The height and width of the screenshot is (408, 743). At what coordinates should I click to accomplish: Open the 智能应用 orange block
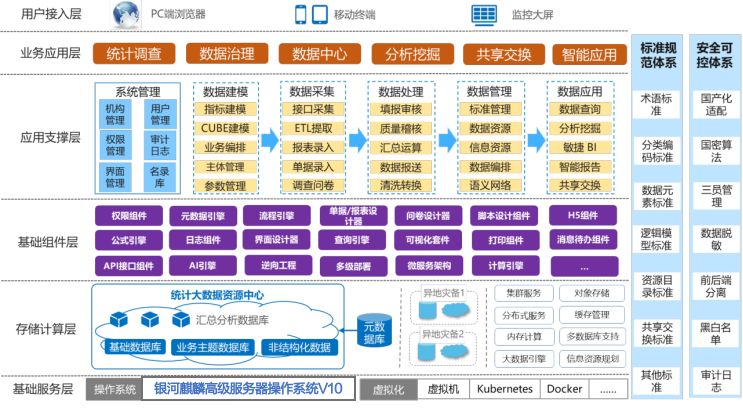click(x=589, y=53)
